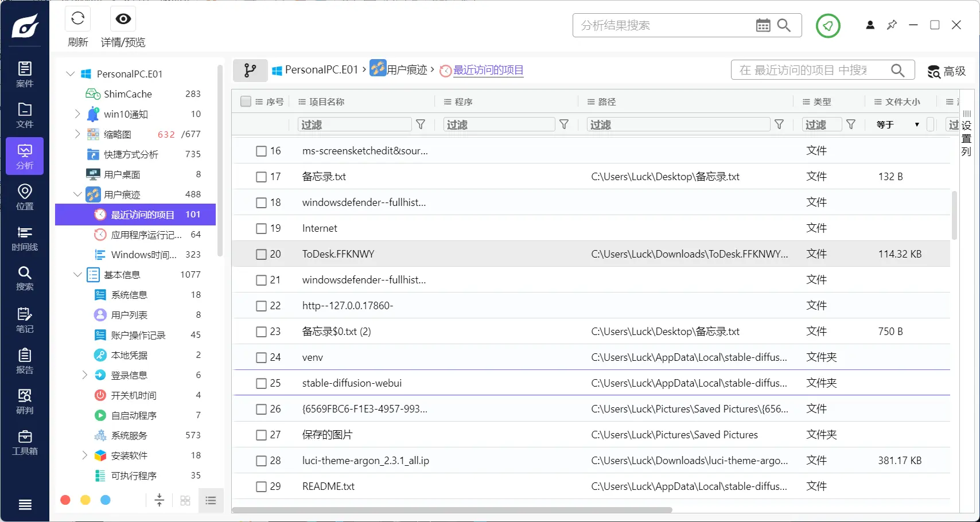Click the filter funnel for 程序 column

(x=564, y=124)
